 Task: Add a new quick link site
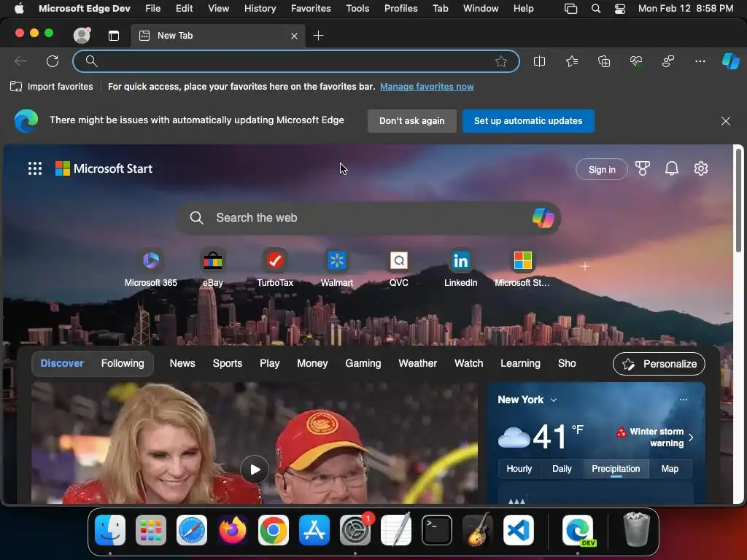point(585,267)
